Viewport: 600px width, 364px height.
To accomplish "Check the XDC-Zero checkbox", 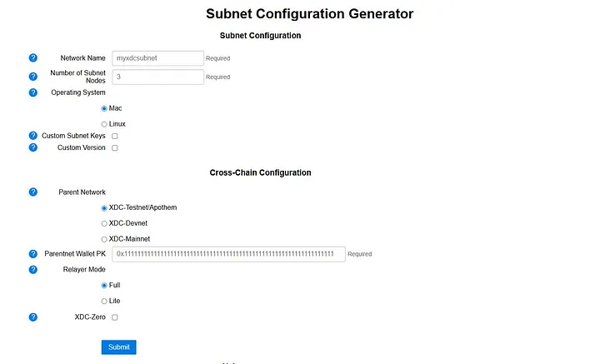I will (x=115, y=317).
